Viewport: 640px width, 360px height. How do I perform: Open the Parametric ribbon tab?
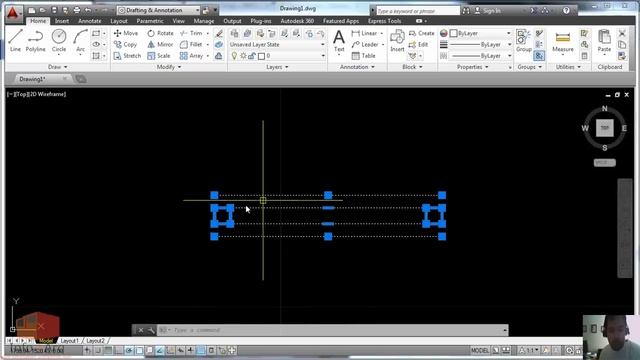(150, 21)
